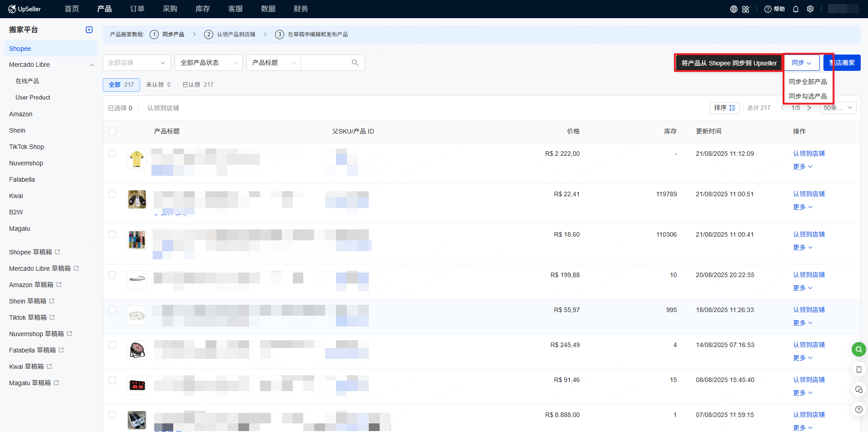Tick the select-all header checkbox
The height and width of the screenshot is (432, 868).
pyautogui.click(x=112, y=131)
